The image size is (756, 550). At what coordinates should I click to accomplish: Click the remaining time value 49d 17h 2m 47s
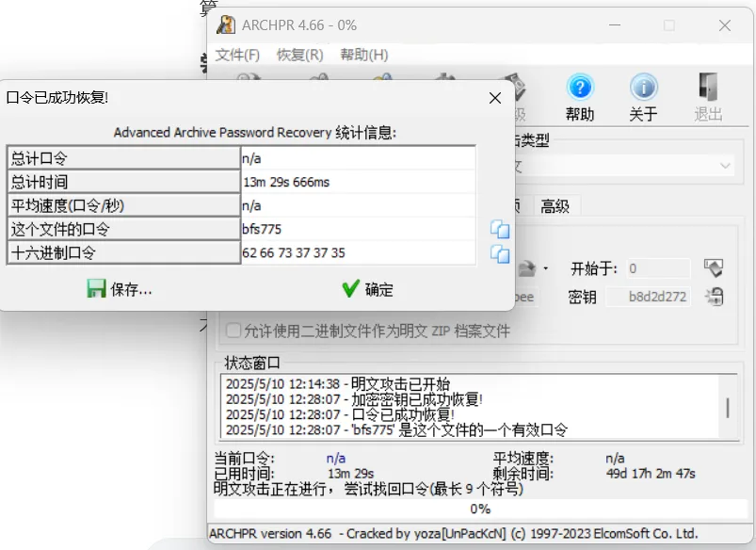click(651, 474)
